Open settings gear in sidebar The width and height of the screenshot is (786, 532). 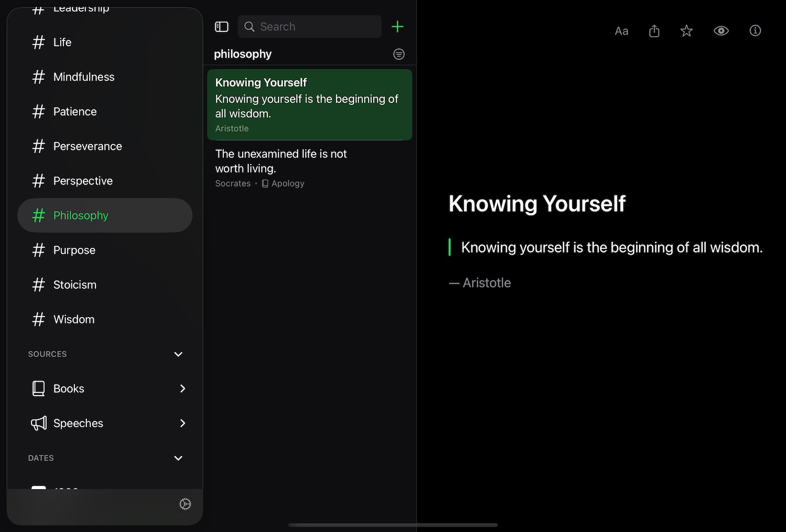(185, 504)
